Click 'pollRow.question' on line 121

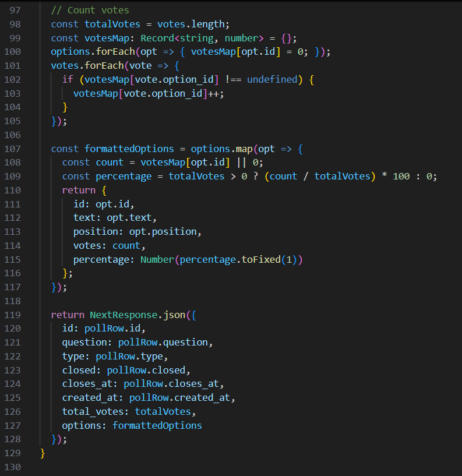(163, 343)
